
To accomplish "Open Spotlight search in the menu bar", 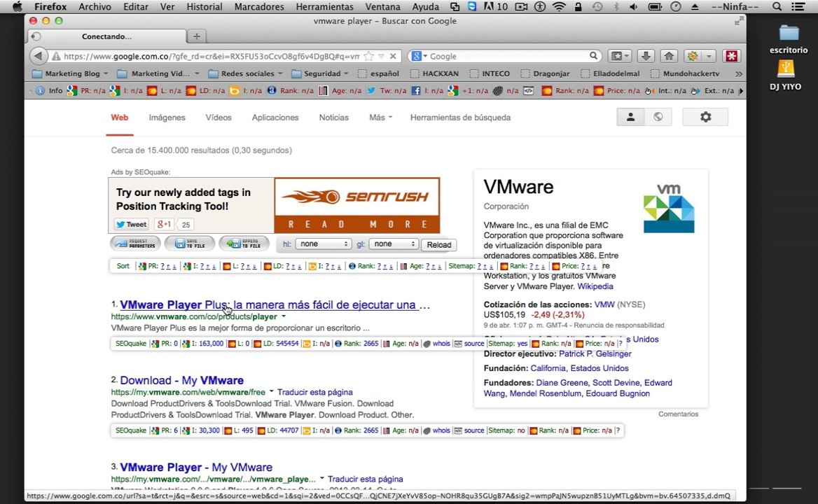I will (777, 7).
